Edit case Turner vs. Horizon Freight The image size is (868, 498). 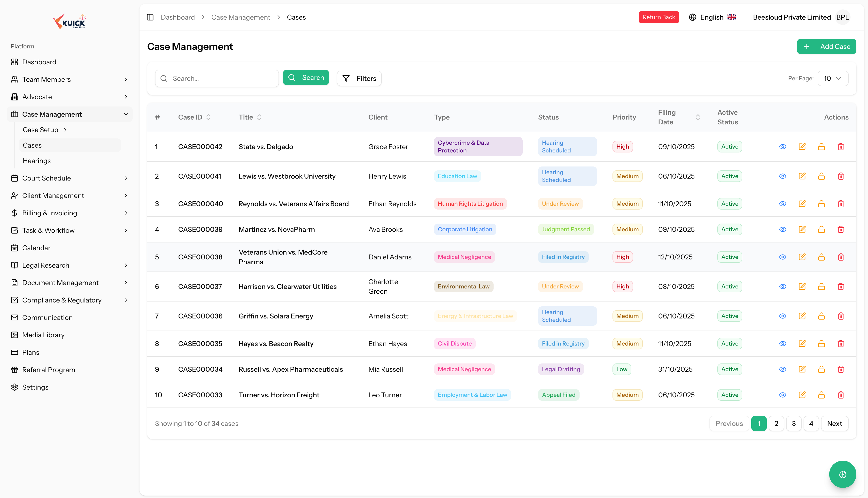[802, 395]
